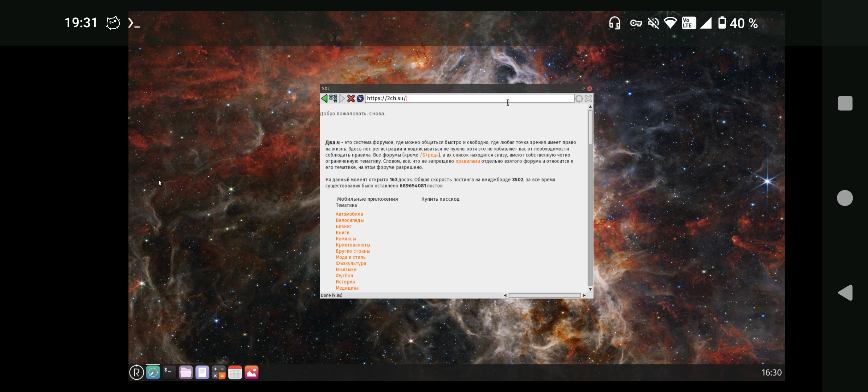868x392 pixels.
Task: Launch the calculator from the dock
Action: (218, 372)
